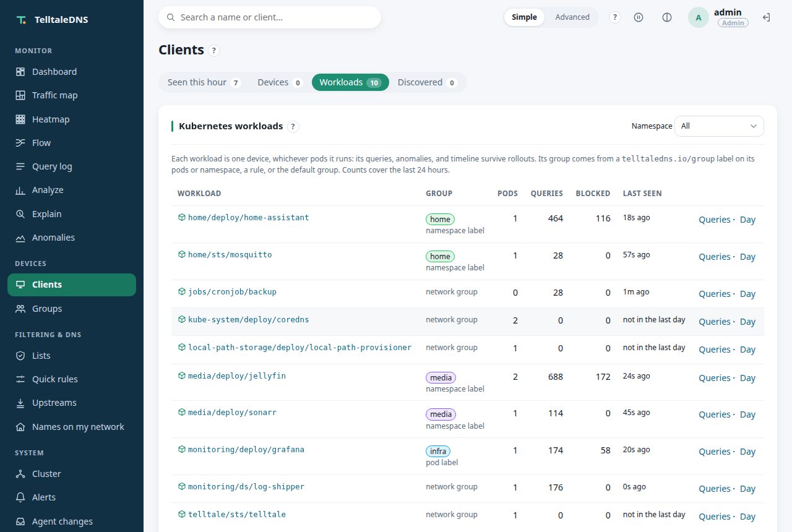This screenshot has height=532, width=792.
Task: Open help next to Clients heading
Action: [214, 51]
